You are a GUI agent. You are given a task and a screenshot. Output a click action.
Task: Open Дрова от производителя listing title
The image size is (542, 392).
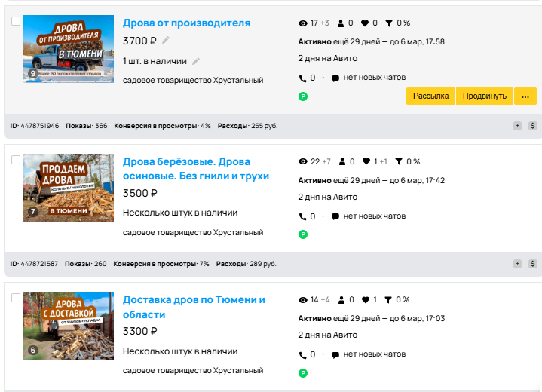(x=187, y=23)
